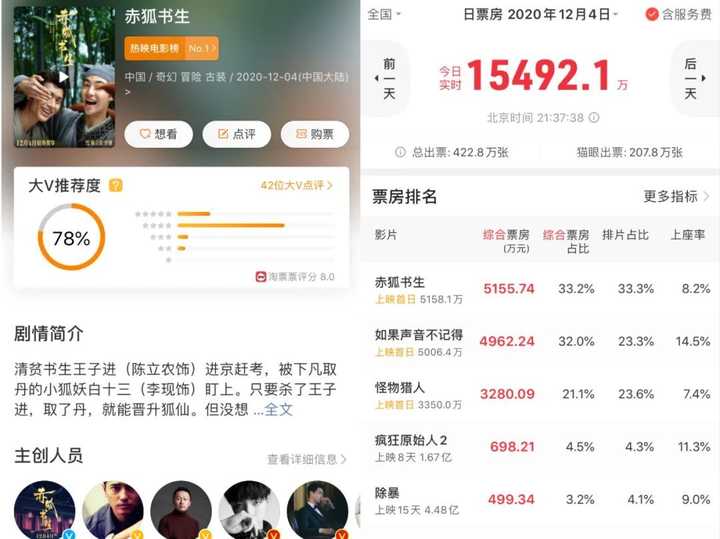Open the 全国 region dropdown
This screenshot has width=720, height=539.
384,14
